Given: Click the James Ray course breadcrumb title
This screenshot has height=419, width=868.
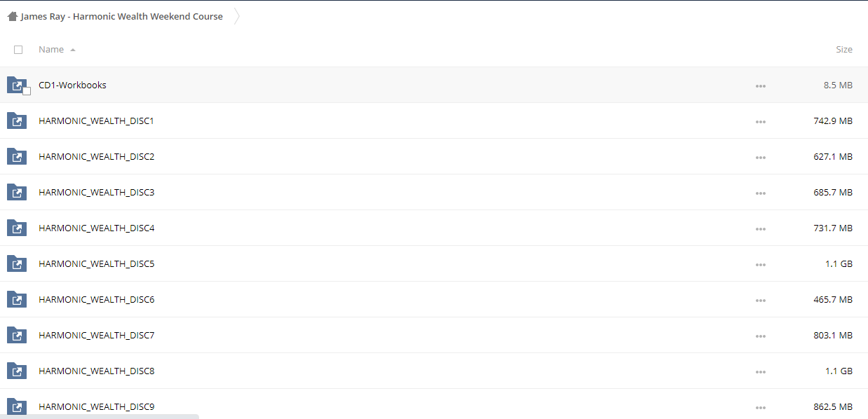Looking at the screenshot, I should coord(122,16).
